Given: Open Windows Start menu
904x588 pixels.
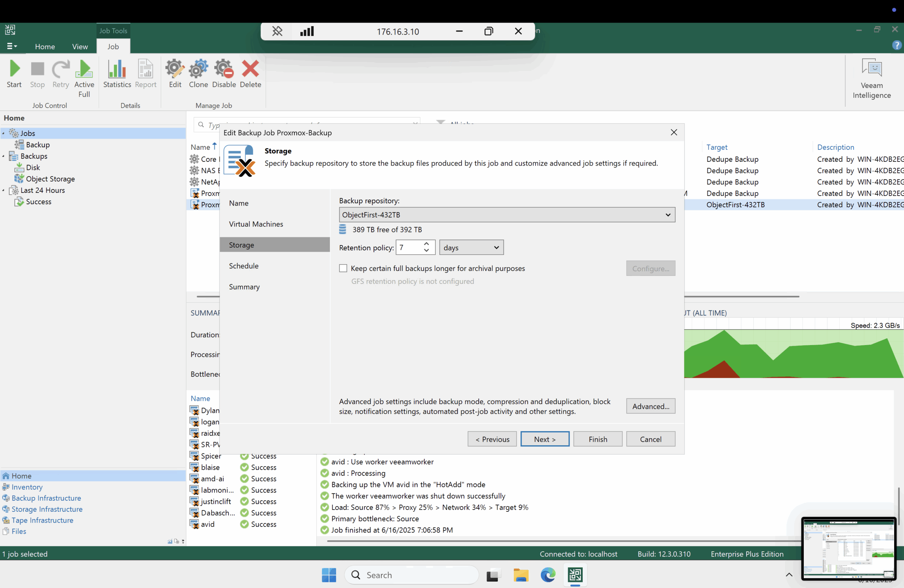Looking at the screenshot, I should [x=329, y=575].
